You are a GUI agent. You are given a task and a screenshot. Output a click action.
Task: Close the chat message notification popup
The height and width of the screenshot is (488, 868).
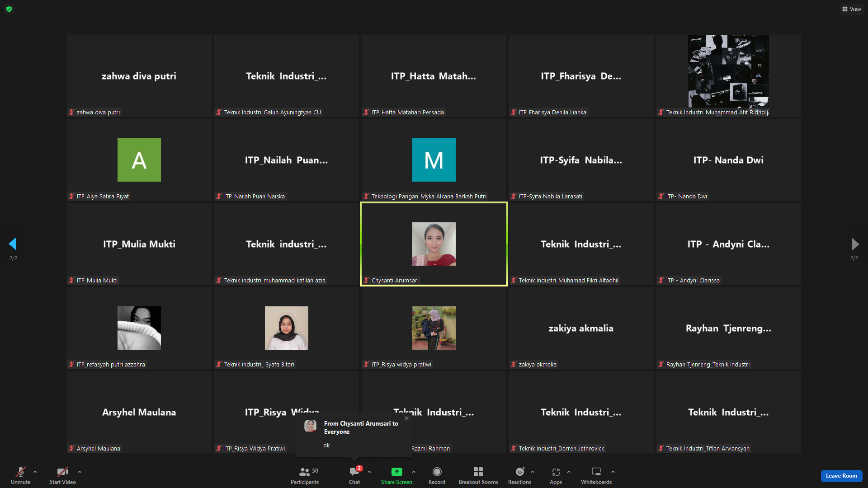click(x=406, y=418)
